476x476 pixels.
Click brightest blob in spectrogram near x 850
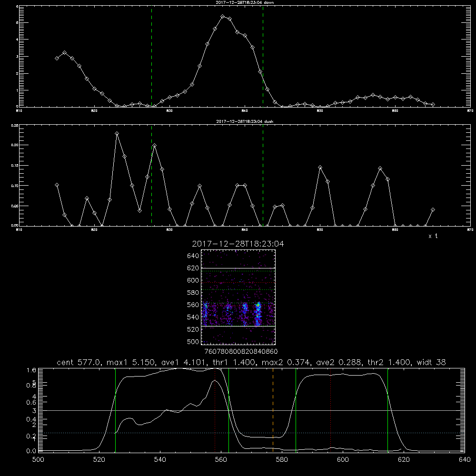(x=258, y=313)
